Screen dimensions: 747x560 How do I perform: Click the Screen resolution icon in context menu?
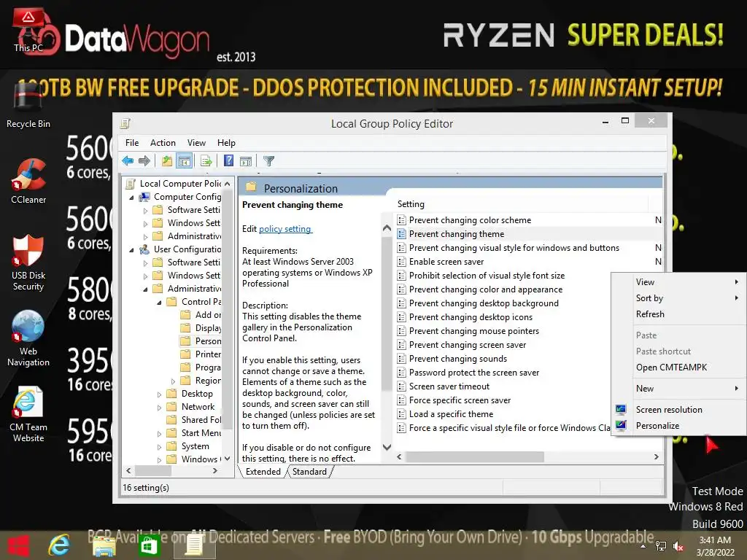[x=621, y=410]
